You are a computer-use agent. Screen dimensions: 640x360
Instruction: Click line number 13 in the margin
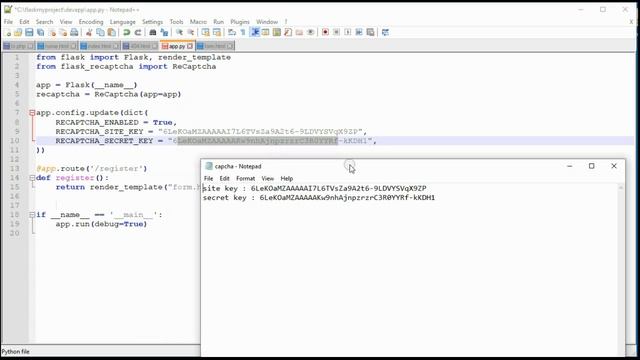point(15,169)
